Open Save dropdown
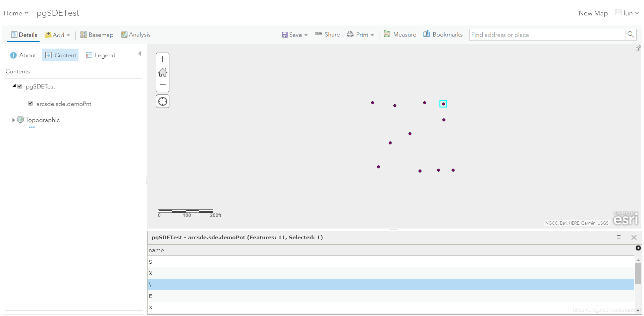Image resolution: width=644 pixels, height=316 pixels. 294,35
